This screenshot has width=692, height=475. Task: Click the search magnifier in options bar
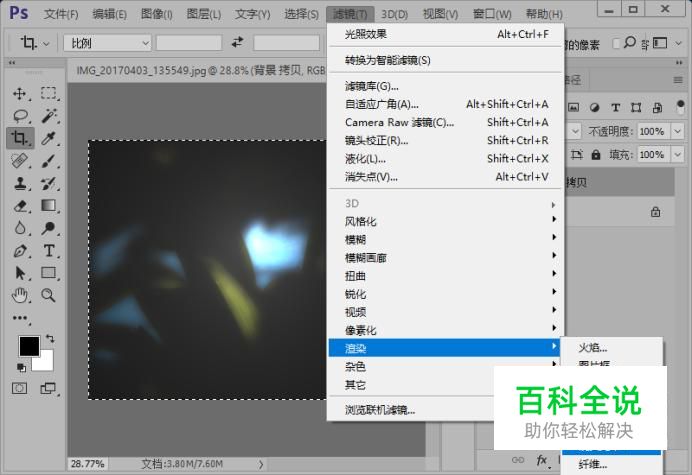pyautogui.click(x=629, y=43)
